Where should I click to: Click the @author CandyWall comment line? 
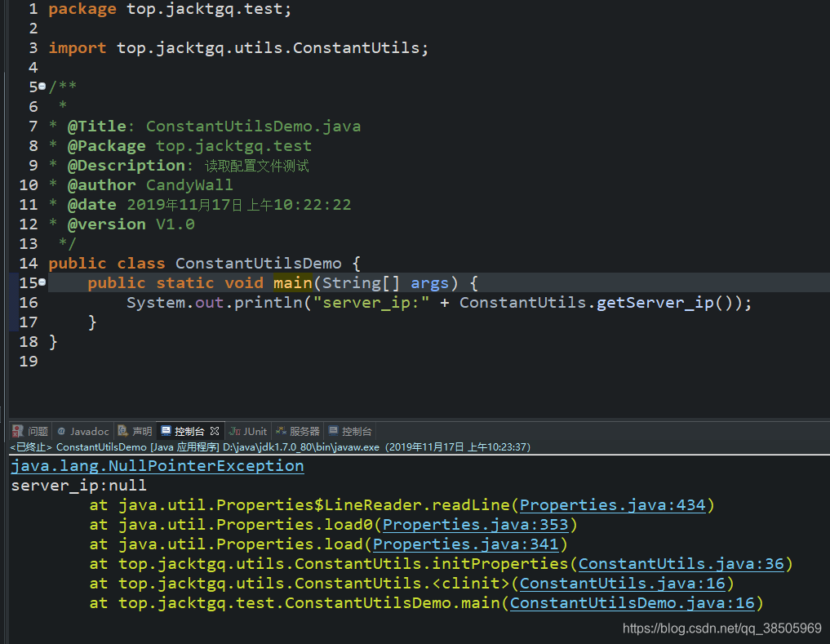(141, 184)
